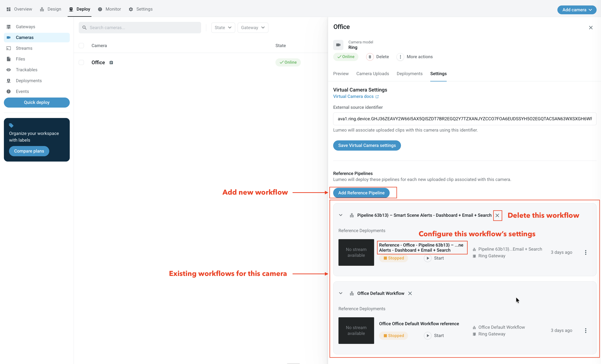
Task: Collapse the Pipeline 63b13 workflow section
Action: (x=341, y=215)
